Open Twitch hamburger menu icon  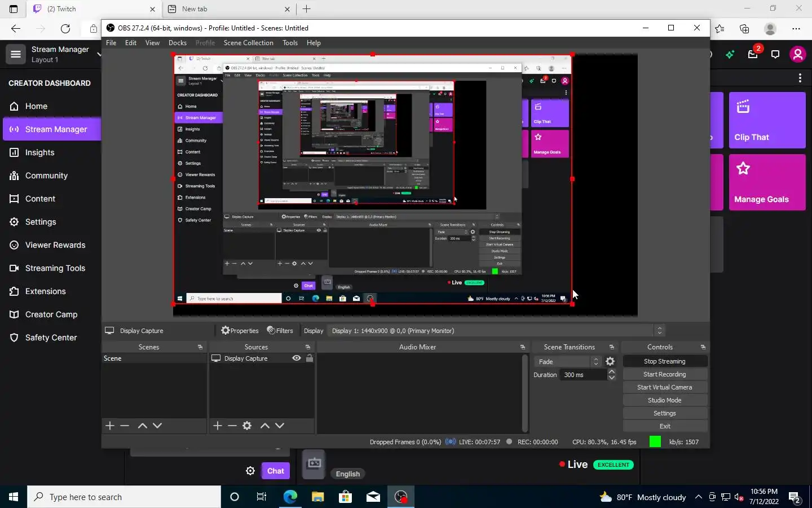pyautogui.click(x=16, y=54)
